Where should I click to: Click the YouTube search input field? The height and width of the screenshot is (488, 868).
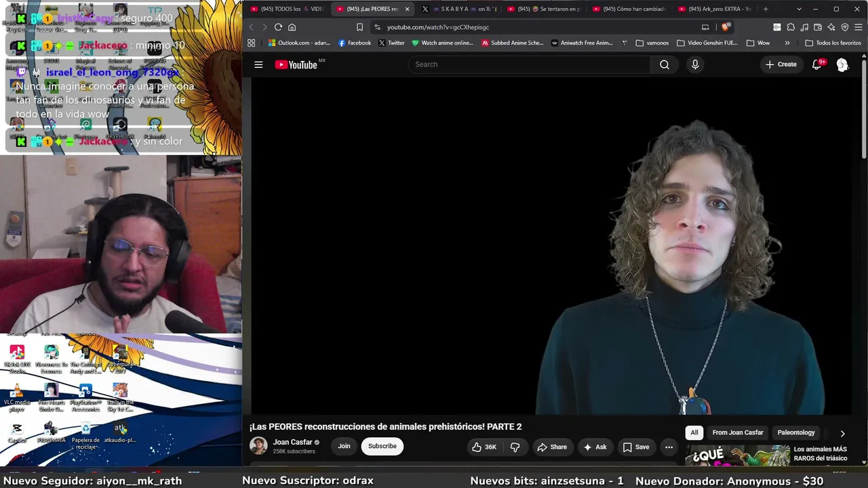530,64
